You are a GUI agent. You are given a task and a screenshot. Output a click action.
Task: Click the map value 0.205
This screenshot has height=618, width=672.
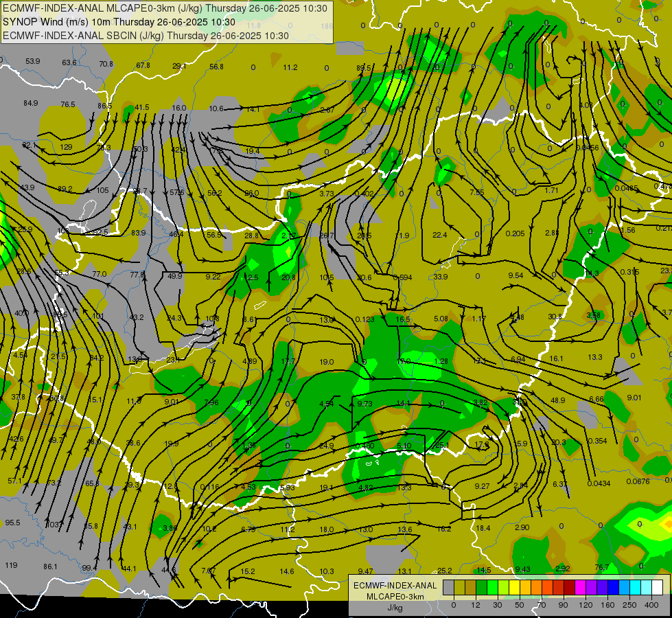pos(515,233)
